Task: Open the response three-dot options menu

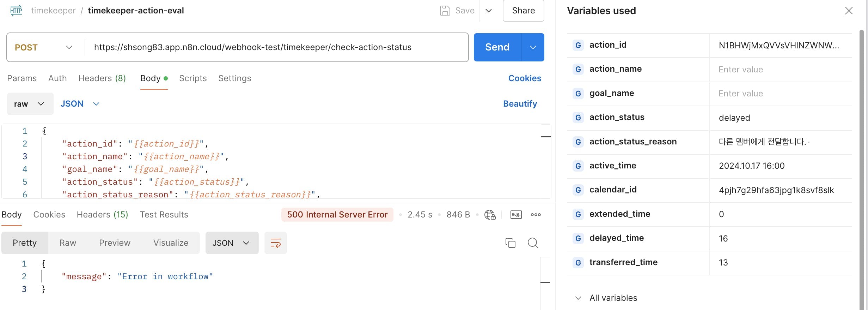Action: click(x=536, y=215)
